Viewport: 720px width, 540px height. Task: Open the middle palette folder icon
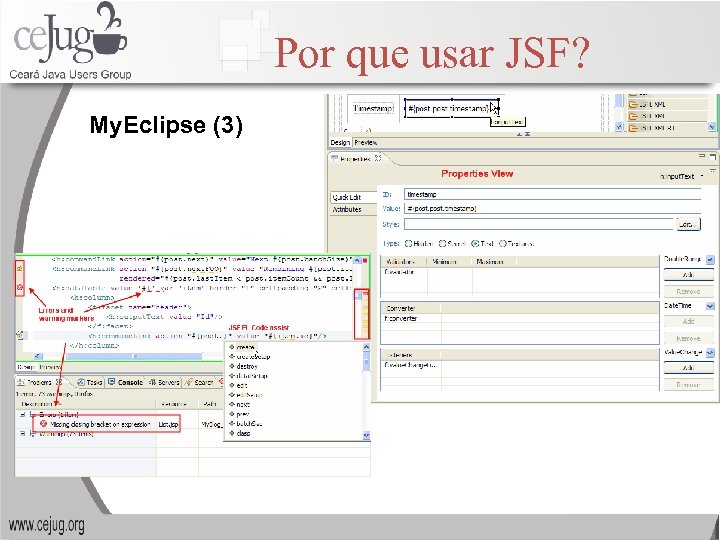coord(633,116)
